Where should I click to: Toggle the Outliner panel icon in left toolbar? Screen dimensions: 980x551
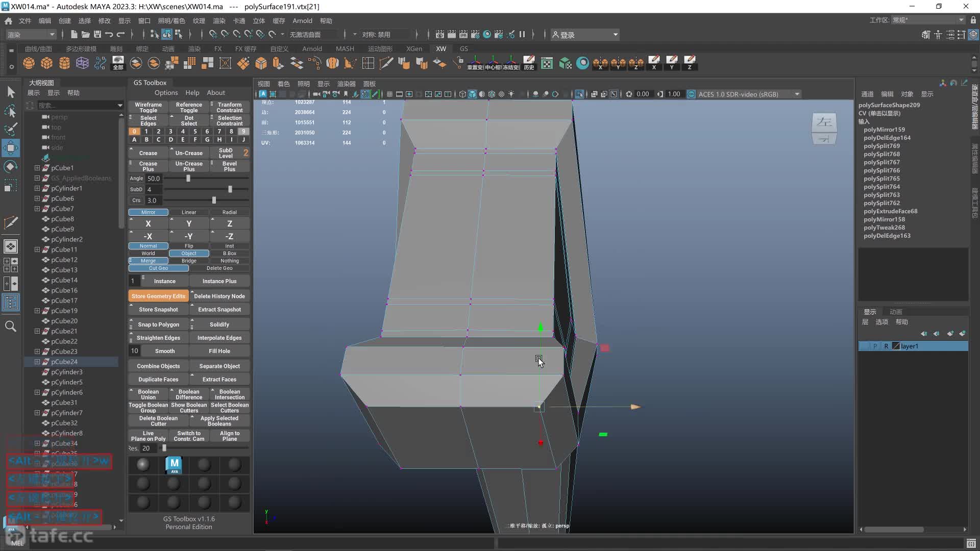tap(11, 303)
